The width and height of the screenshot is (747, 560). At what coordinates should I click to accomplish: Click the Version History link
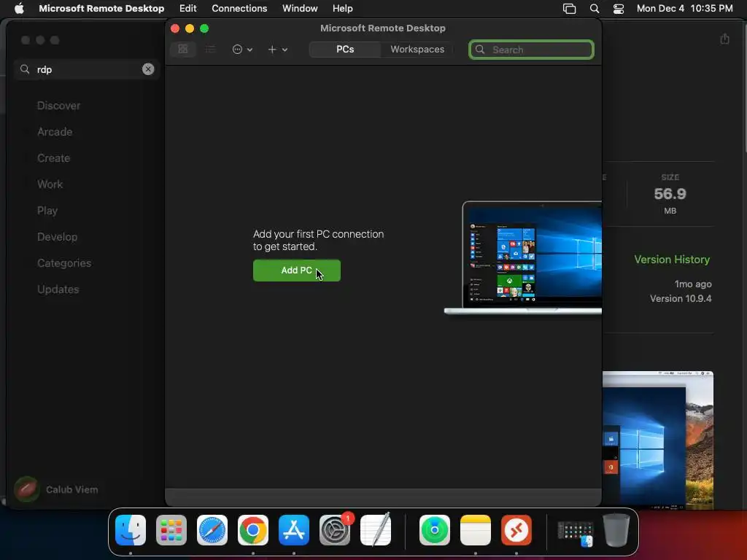coord(672,260)
